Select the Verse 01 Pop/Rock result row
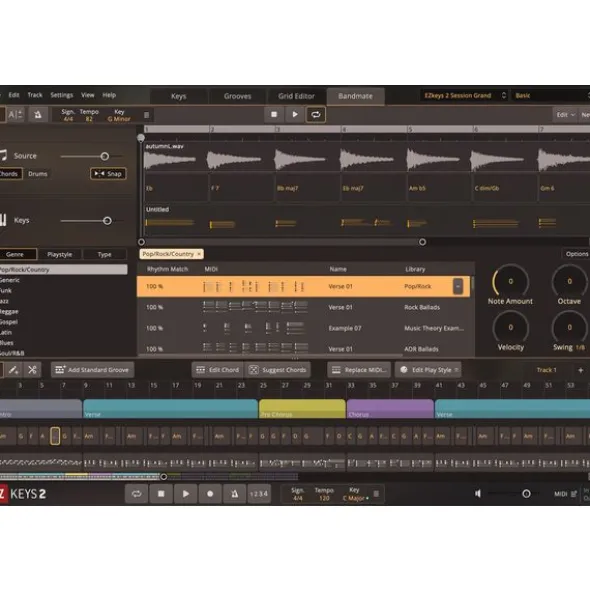 [x=303, y=286]
